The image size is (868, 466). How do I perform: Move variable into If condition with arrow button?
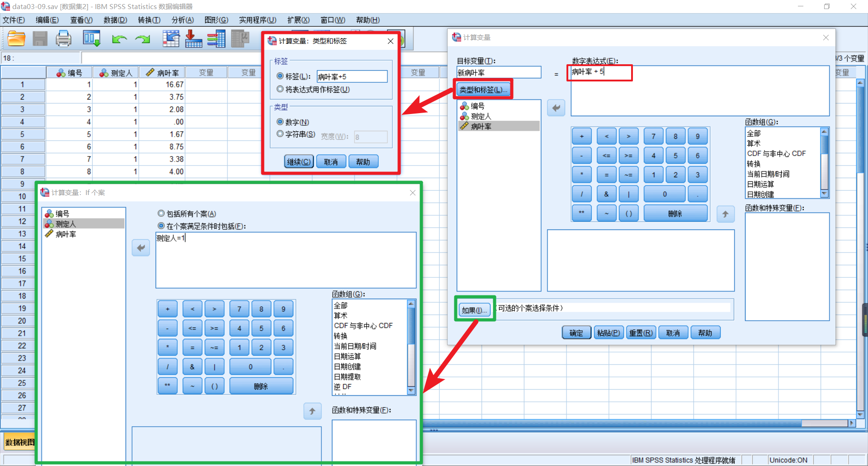coord(141,247)
